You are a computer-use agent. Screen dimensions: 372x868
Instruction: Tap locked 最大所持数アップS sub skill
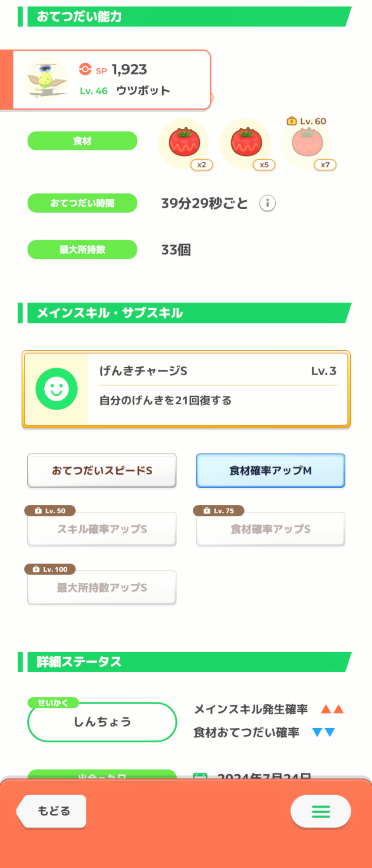pyautogui.click(x=102, y=588)
